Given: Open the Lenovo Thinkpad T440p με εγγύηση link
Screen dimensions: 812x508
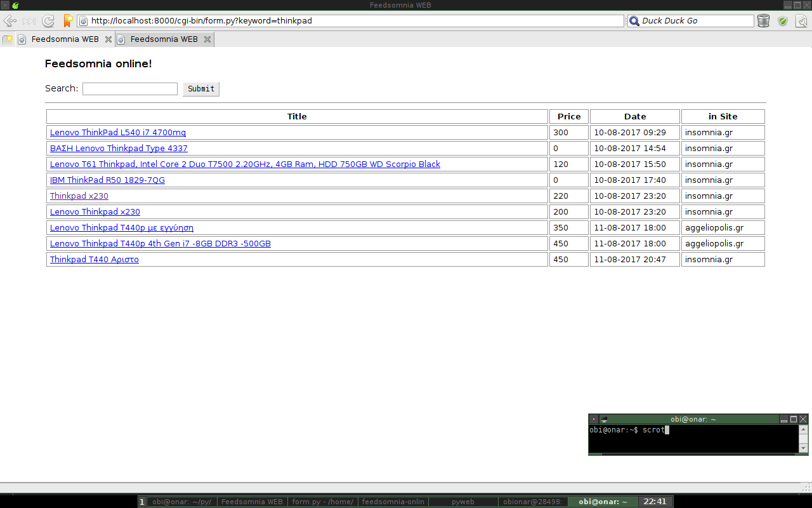Looking at the screenshot, I should click(122, 228).
